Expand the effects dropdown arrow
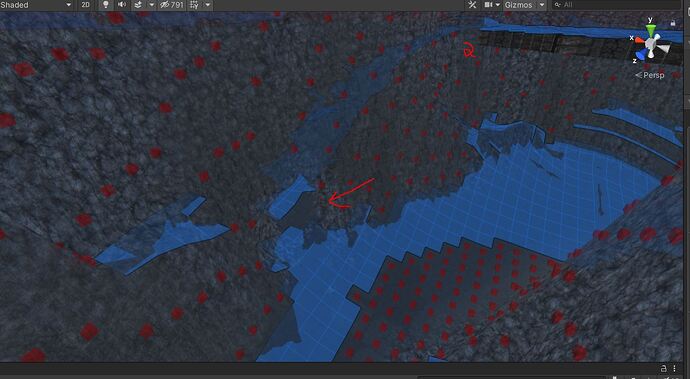 (x=151, y=5)
